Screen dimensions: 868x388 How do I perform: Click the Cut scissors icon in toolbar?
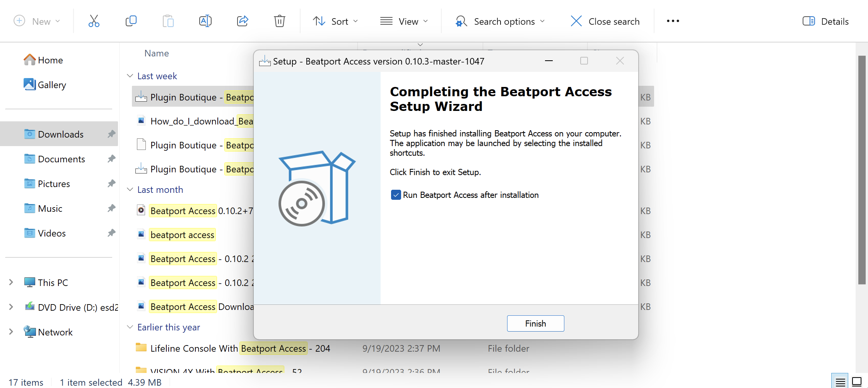(x=94, y=21)
